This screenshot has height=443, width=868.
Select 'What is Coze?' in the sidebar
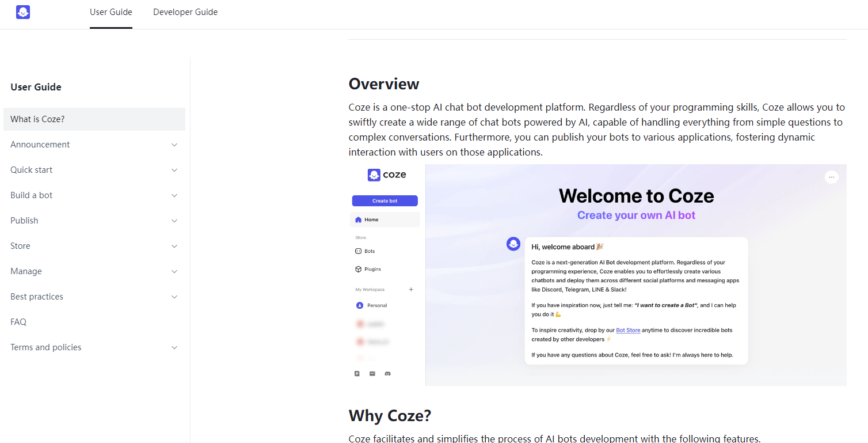94,119
